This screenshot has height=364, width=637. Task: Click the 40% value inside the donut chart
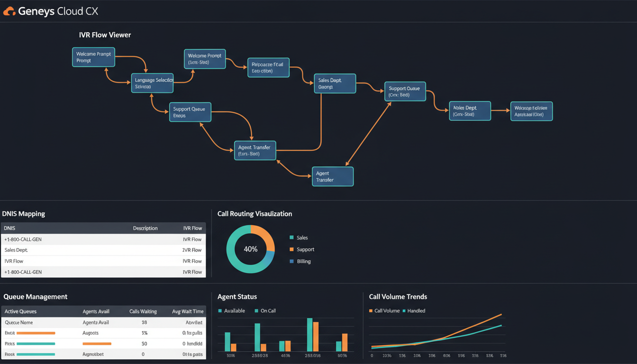250,249
